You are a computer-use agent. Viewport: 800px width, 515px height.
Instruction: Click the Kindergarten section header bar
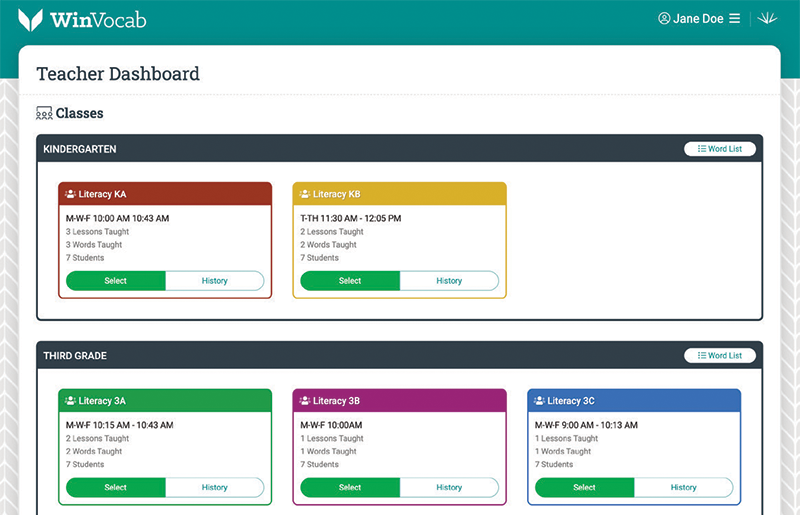coord(350,149)
